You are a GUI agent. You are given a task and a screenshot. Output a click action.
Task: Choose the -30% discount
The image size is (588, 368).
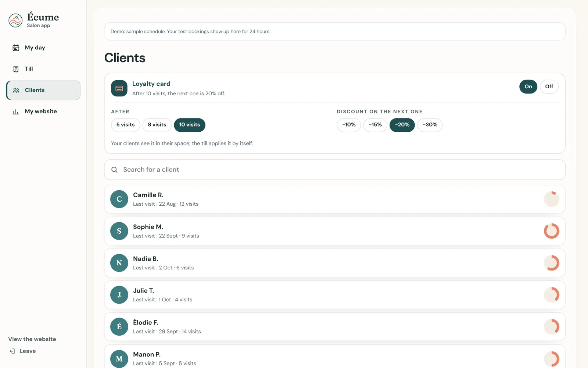430,125
